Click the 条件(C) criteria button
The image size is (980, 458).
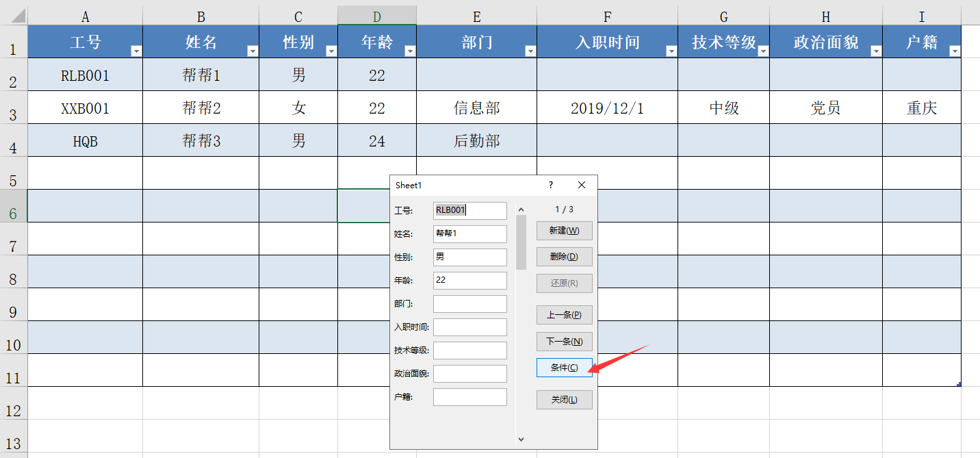[x=564, y=368]
